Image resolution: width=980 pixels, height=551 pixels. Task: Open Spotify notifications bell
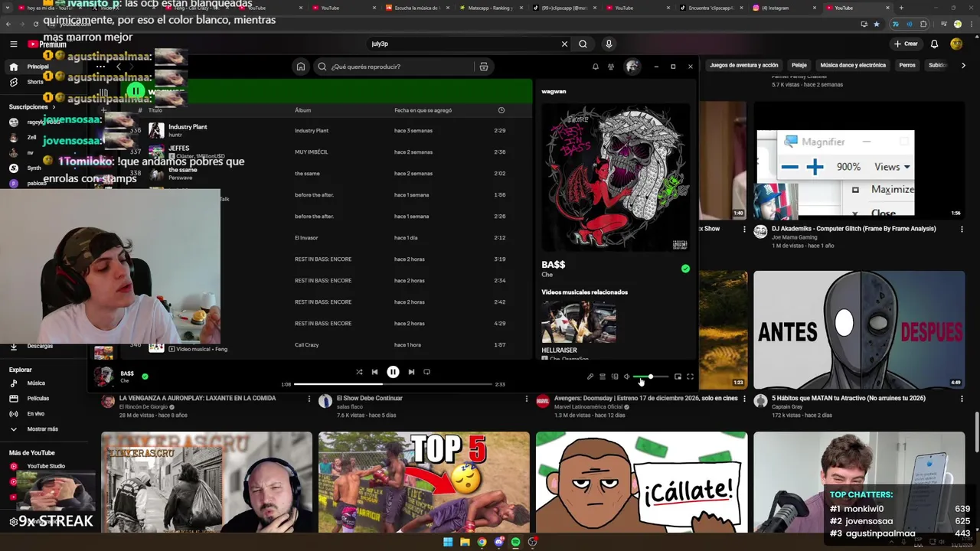pyautogui.click(x=596, y=67)
